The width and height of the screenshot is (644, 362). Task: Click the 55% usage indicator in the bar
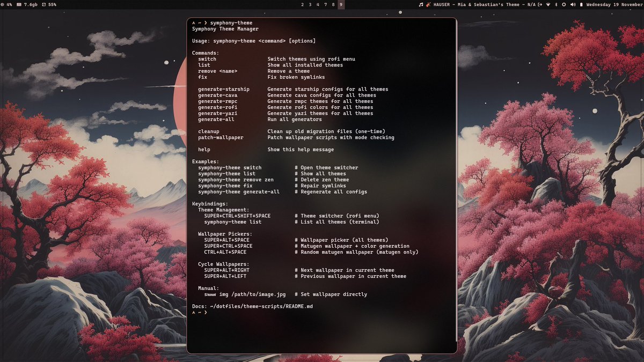pos(52,4)
